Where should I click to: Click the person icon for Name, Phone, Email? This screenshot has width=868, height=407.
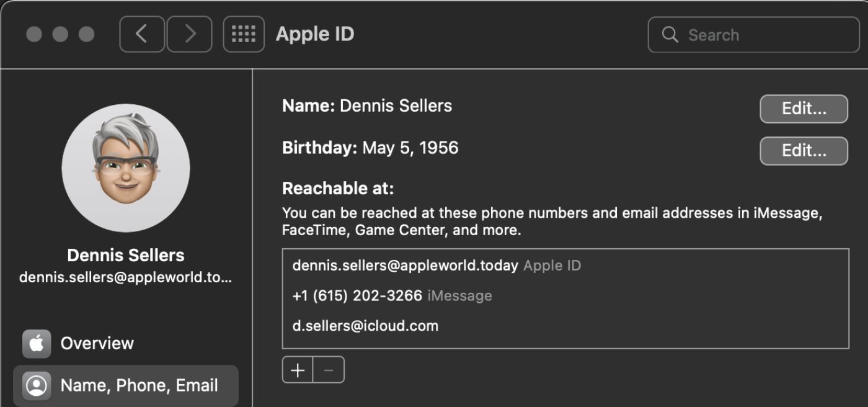[x=37, y=386]
